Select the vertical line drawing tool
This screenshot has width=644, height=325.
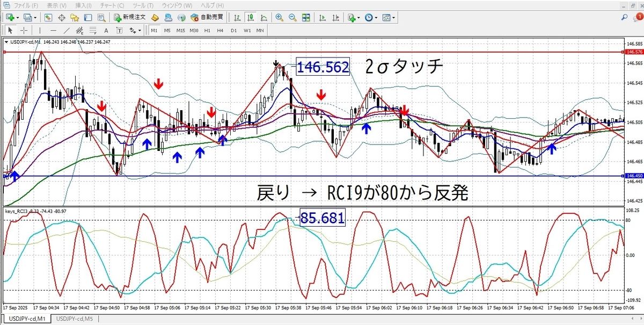[x=40, y=31]
